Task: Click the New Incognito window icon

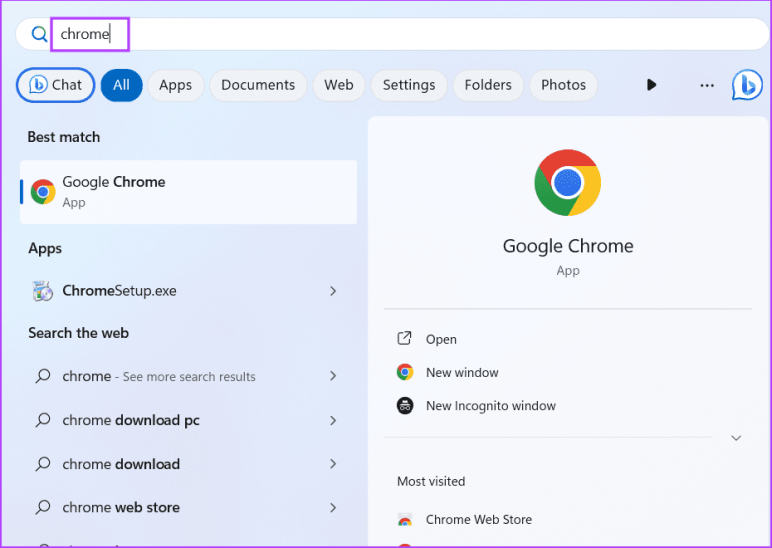Action: 405,406
